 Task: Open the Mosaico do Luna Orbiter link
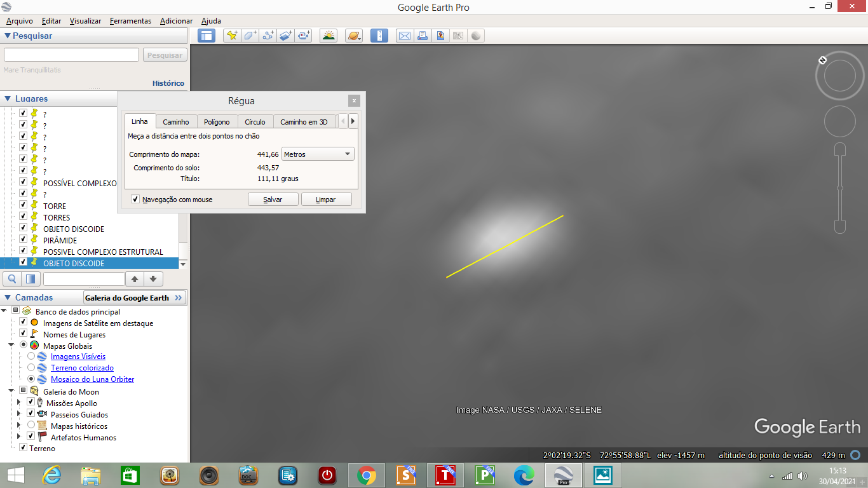pos(93,379)
